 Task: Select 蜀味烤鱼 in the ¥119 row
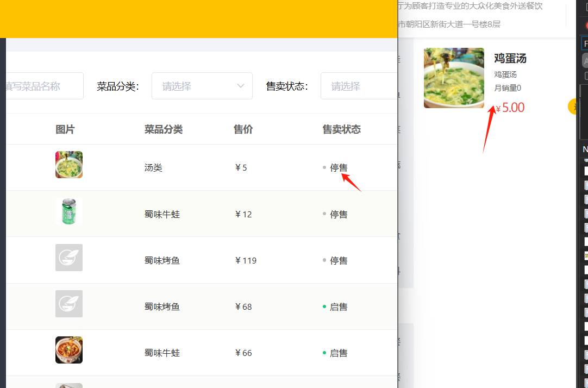click(x=162, y=260)
